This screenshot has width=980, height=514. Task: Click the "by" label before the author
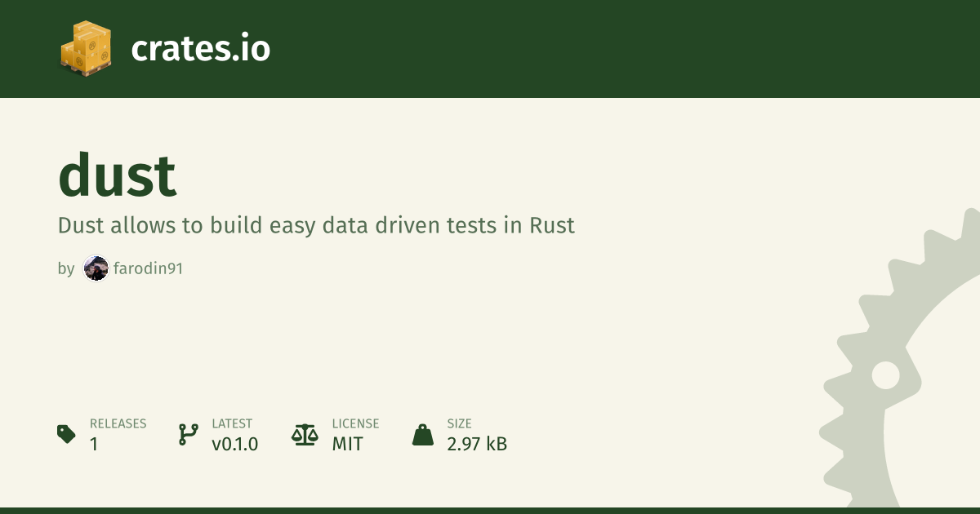coord(66,268)
